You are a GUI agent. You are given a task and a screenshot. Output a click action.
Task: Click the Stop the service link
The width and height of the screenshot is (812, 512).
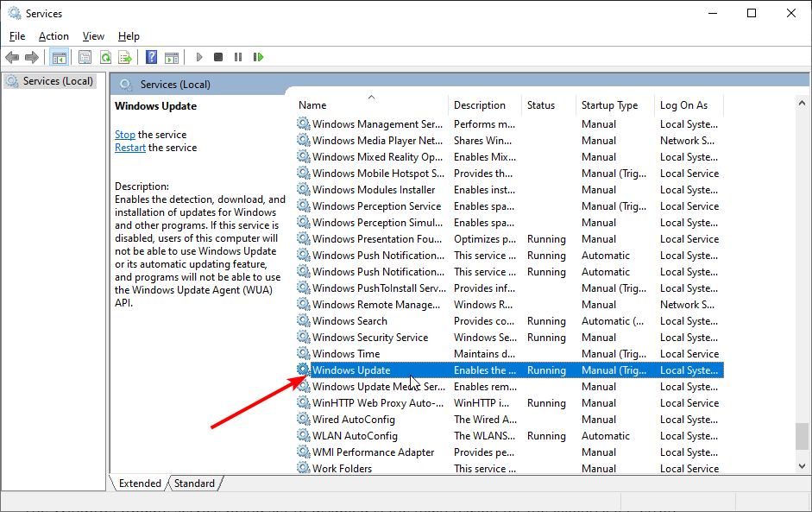click(125, 135)
